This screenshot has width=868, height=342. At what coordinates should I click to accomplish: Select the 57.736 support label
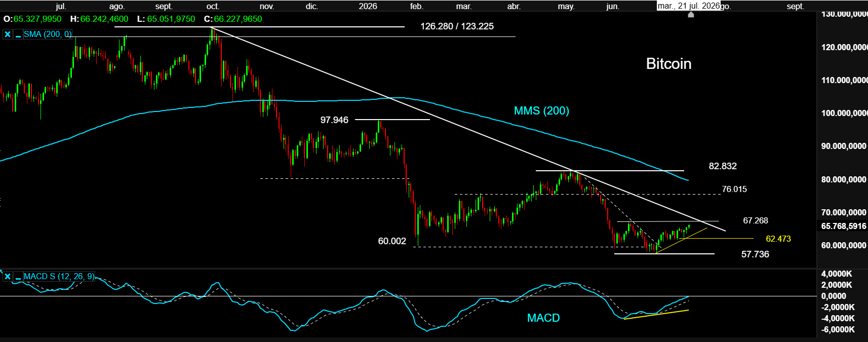tap(755, 254)
